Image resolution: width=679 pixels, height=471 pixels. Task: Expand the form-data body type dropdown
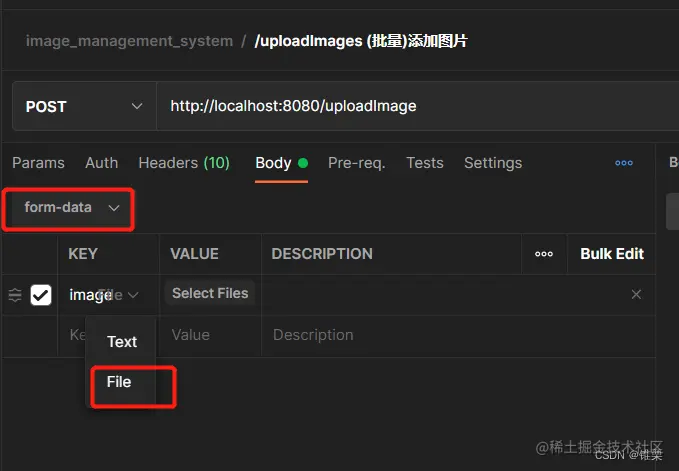(x=72, y=207)
